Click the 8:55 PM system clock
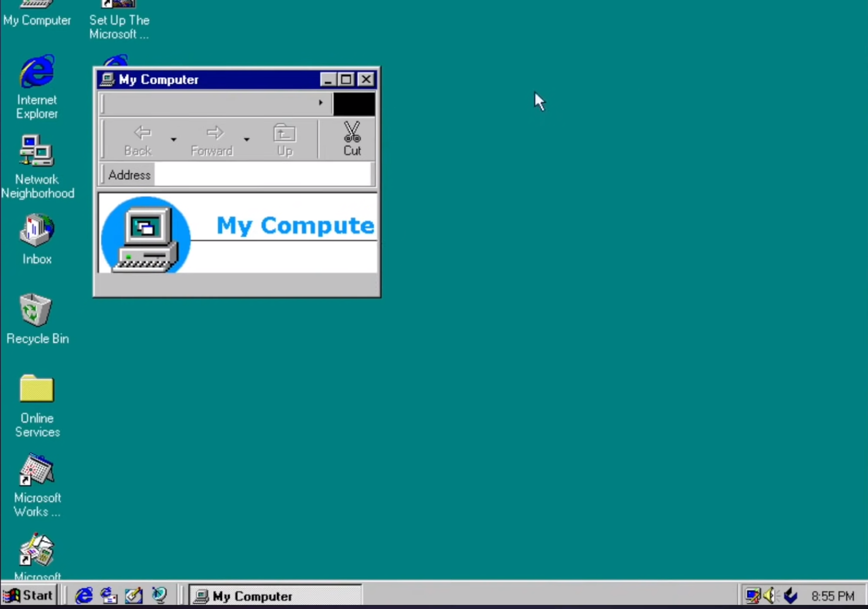 click(832, 596)
